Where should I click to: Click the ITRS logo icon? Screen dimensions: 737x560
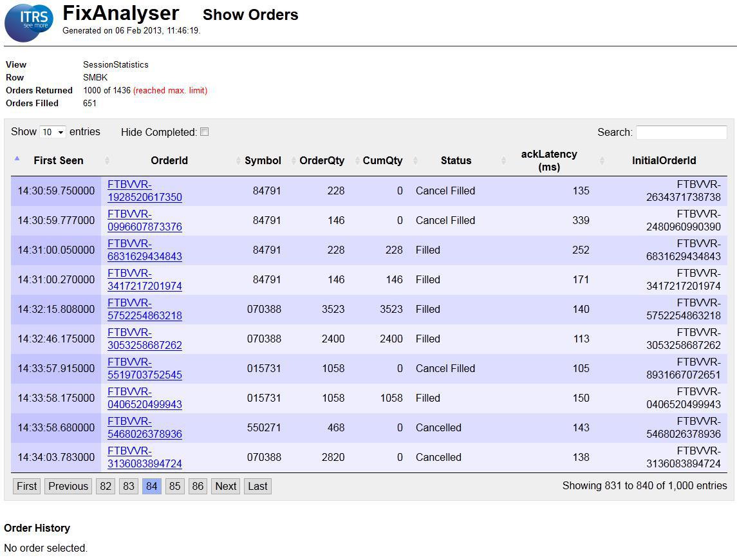click(28, 23)
